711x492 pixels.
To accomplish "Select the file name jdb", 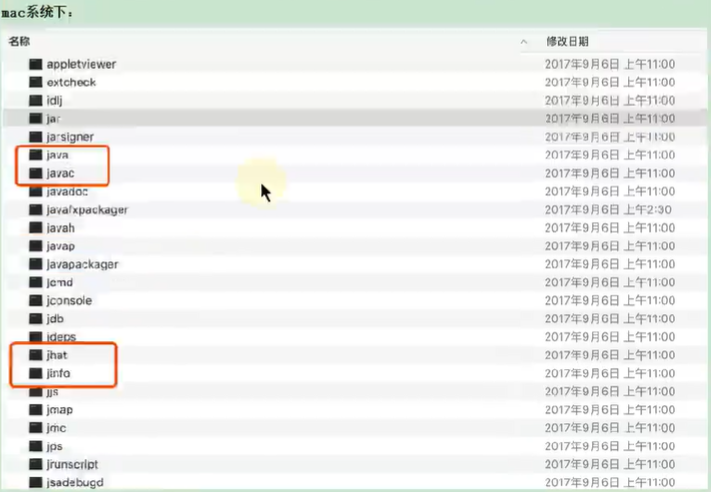I will point(55,318).
